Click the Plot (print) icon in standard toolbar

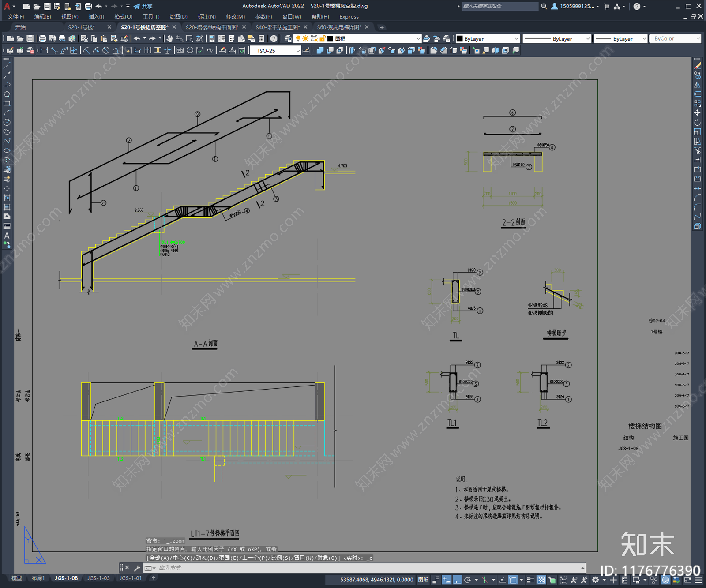click(42, 39)
